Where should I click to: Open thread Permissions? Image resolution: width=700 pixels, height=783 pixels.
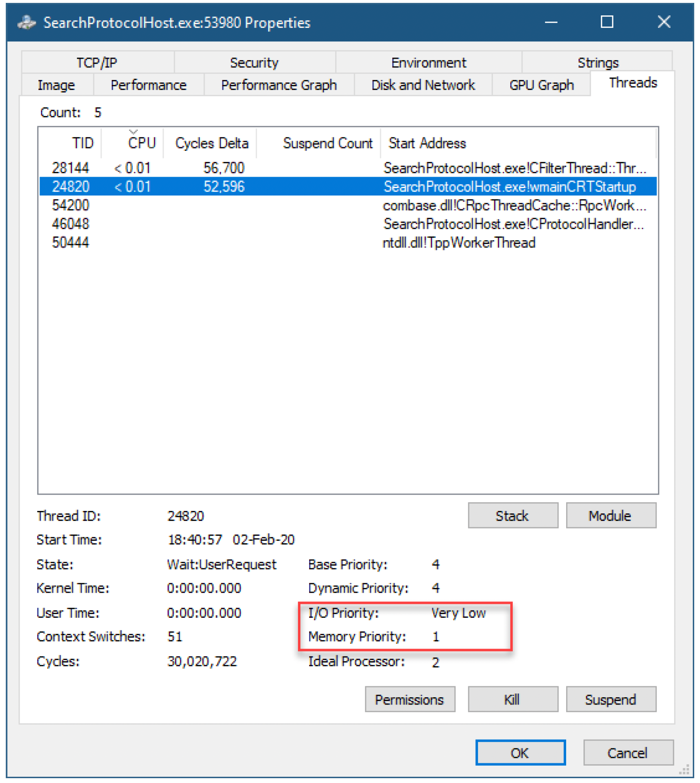click(x=410, y=700)
